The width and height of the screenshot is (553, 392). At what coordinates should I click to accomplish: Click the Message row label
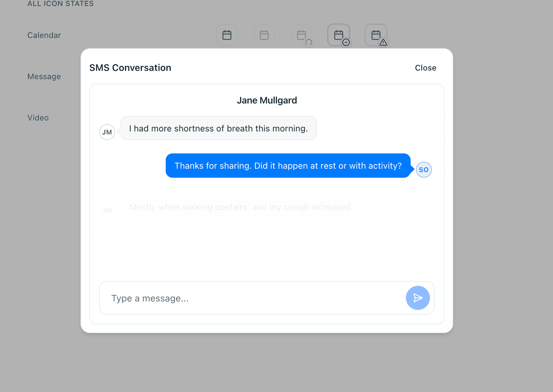tap(44, 77)
